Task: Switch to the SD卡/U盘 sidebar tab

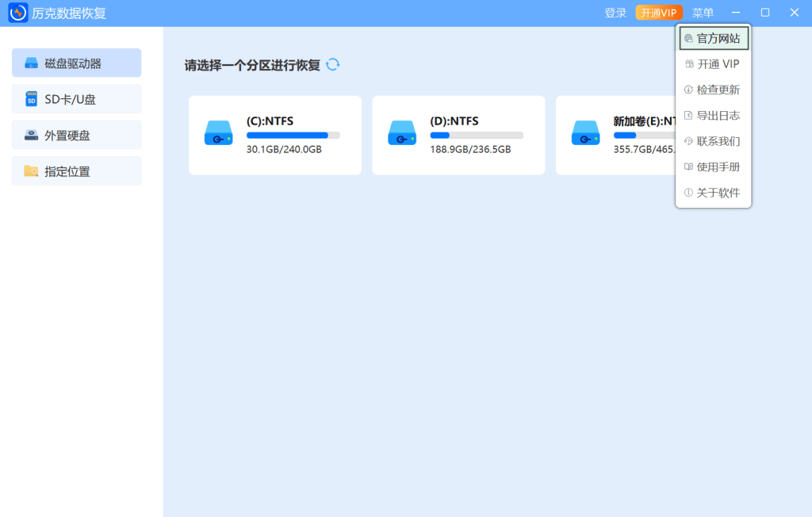Action: coord(77,99)
